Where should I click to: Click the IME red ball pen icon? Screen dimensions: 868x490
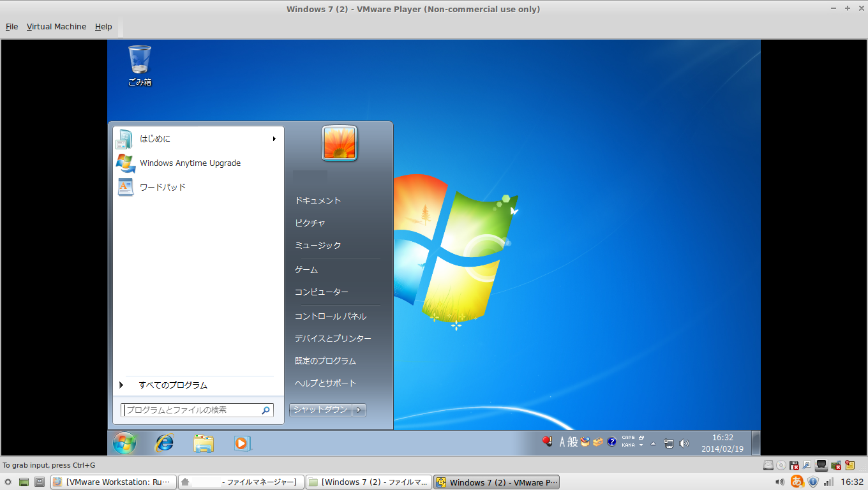[547, 442]
